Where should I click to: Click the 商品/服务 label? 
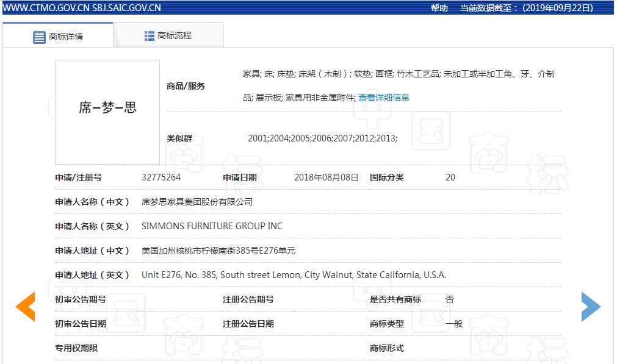pos(186,86)
